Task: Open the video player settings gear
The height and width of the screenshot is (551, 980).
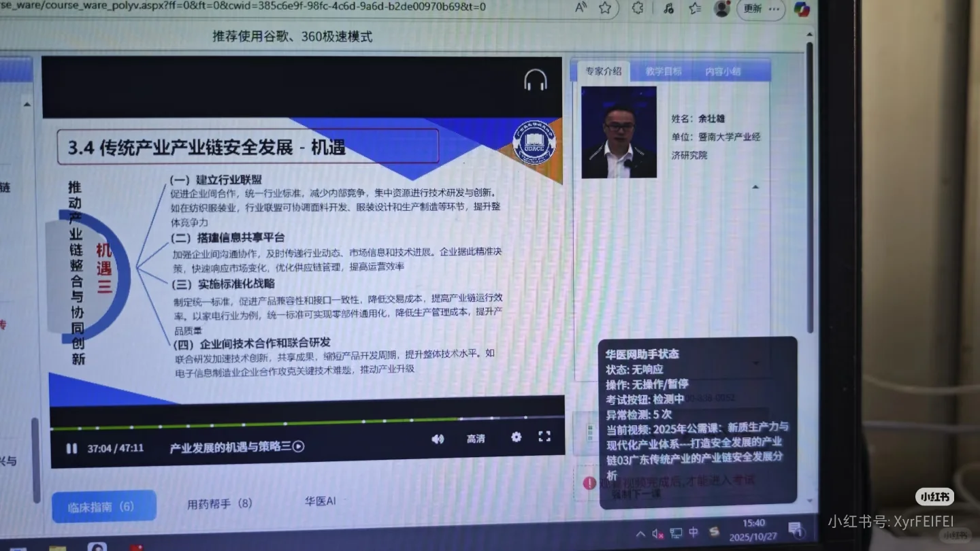Action: [x=516, y=438]
